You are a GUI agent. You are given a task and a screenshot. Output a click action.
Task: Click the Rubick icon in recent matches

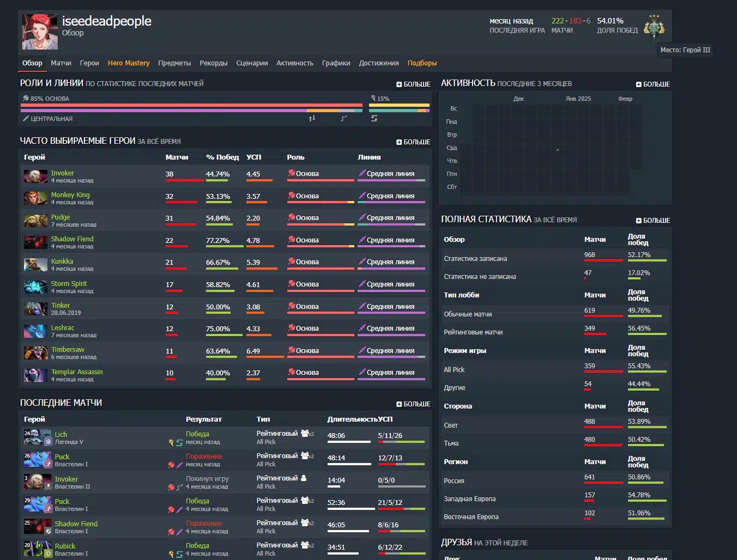[38, 549]
